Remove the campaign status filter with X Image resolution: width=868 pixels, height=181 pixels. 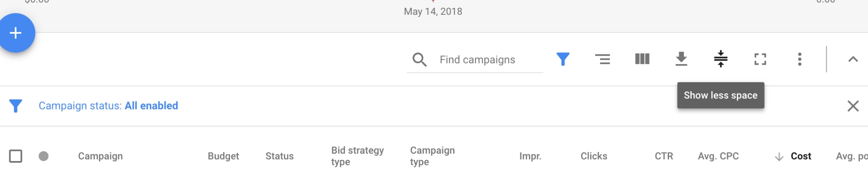coord(853,106)
